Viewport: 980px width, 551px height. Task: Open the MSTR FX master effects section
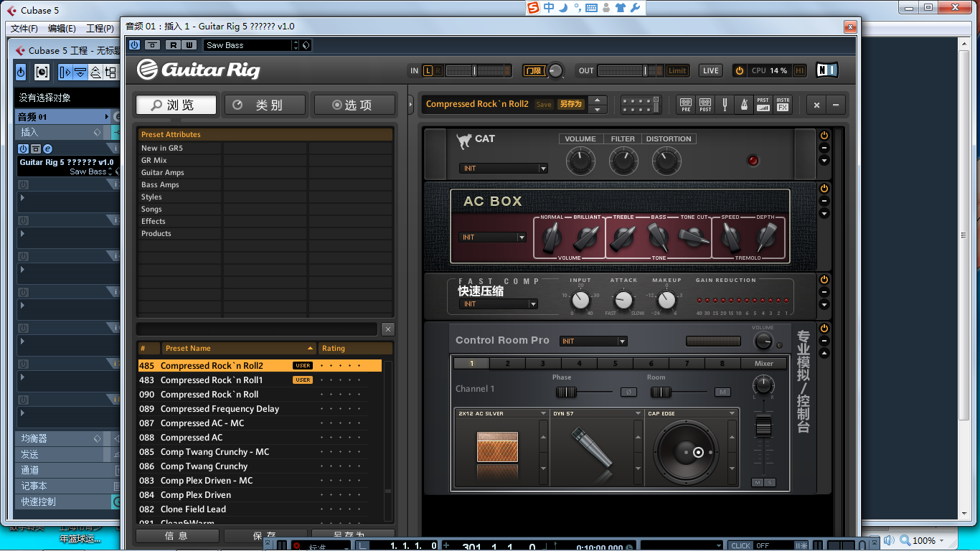pos(783,105)
